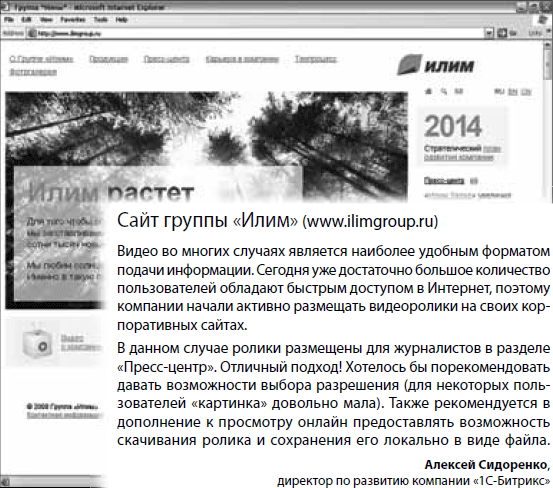Click the magnifier search icon

(x=444, y=92)
